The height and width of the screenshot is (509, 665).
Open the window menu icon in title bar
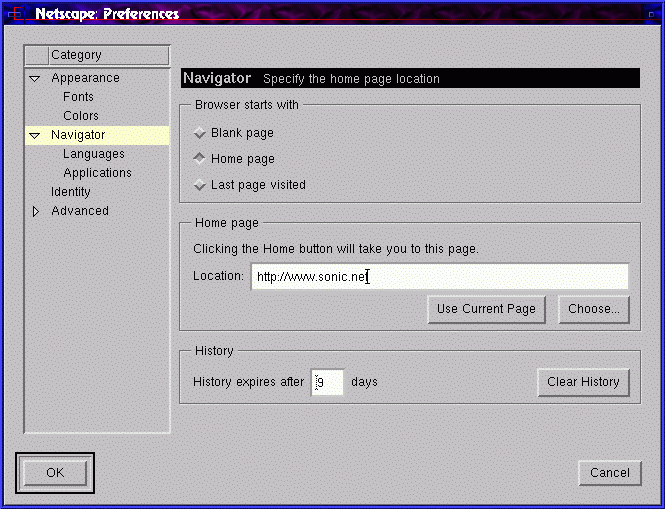(15, 14)
